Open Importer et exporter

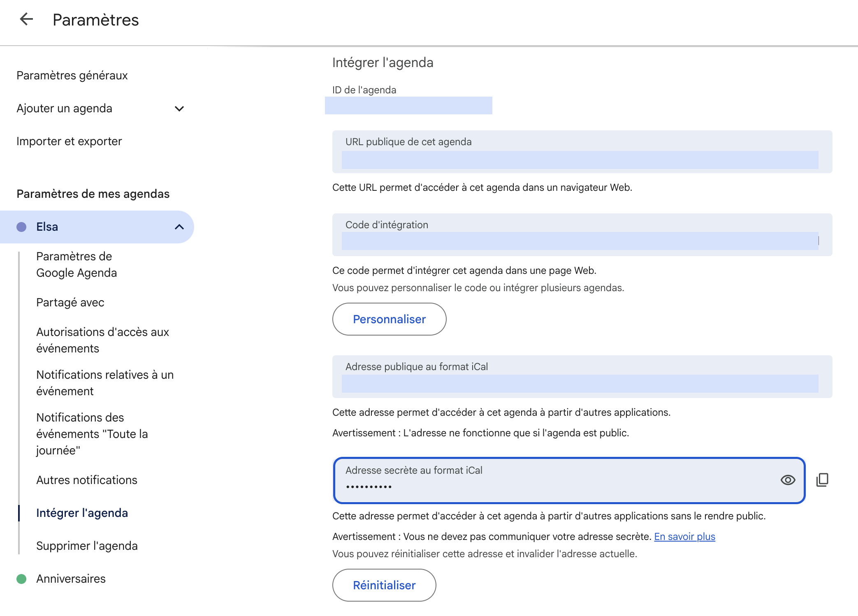tap(69, 141)
